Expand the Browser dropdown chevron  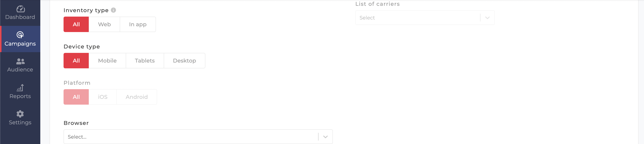pyautogui.click(x=325, y=137)
